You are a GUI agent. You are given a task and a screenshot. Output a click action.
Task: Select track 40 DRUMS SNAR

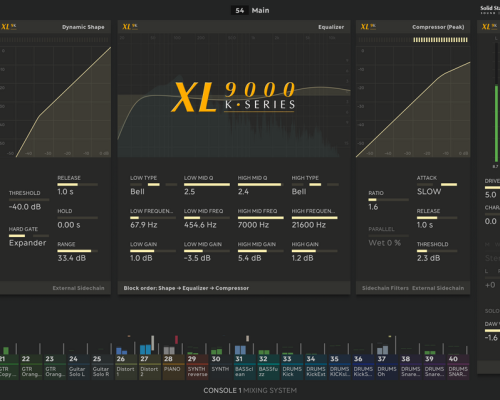tap(459, 367)
